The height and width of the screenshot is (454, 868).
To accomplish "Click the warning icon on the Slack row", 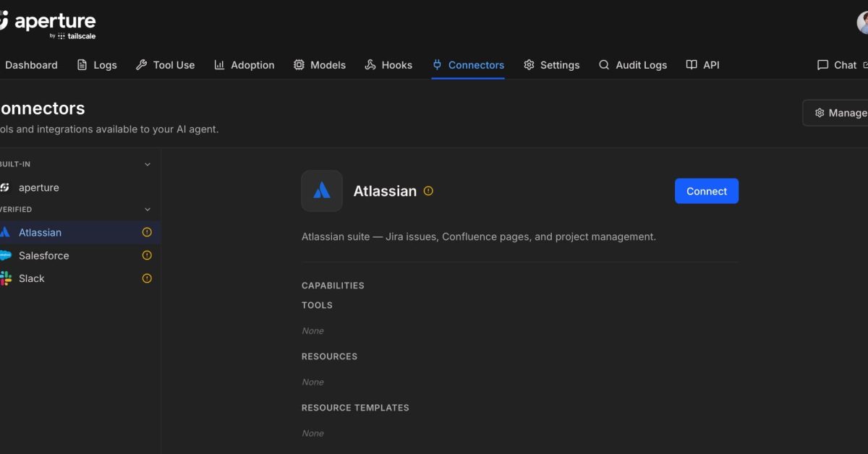I will [x=147, y=278].
